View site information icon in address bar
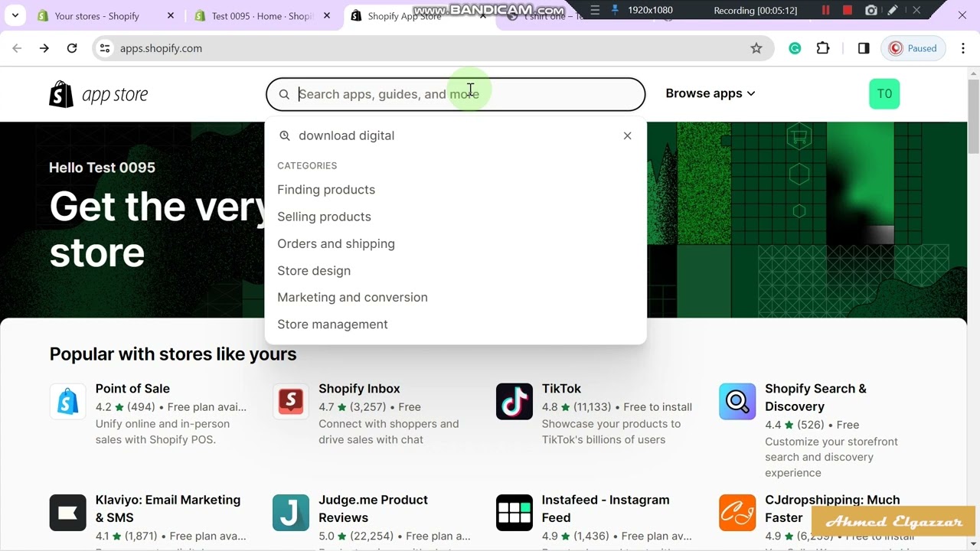Viewport: 980px width, 551px height. click(106, 48)
